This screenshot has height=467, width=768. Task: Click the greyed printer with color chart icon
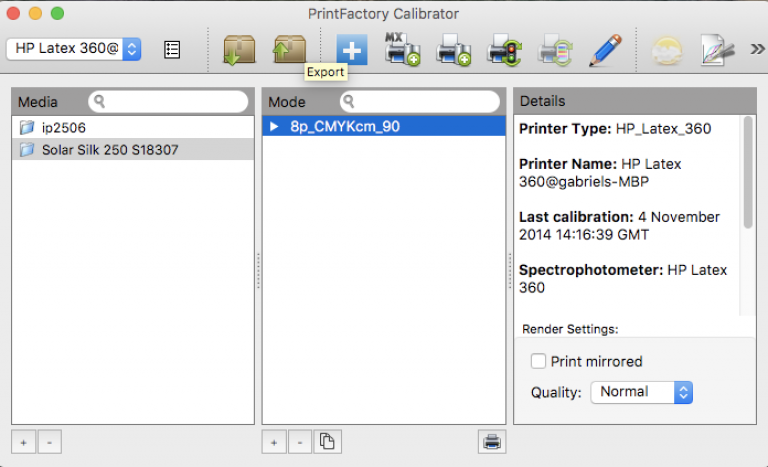click(x=555, y=49)
